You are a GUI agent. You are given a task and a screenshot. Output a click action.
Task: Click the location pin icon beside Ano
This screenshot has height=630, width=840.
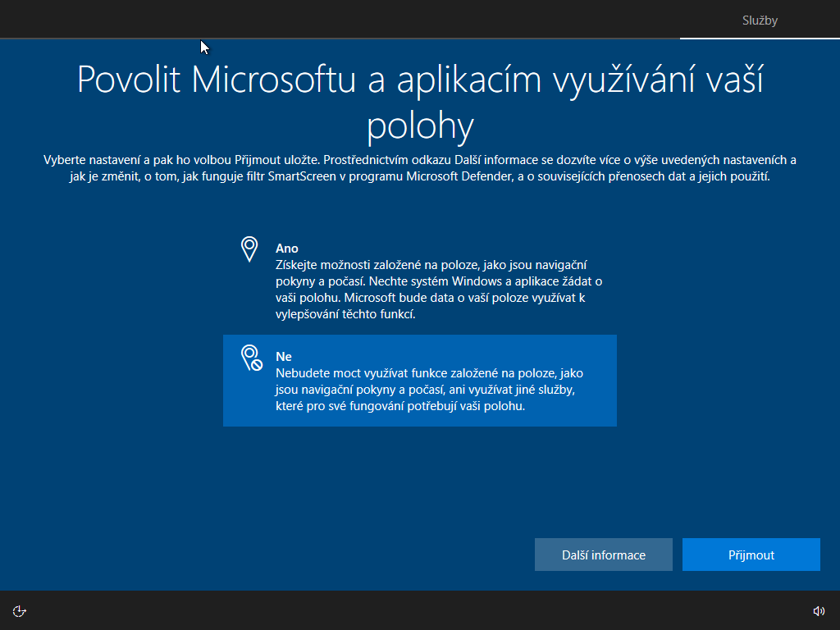(x=249, y=249)
